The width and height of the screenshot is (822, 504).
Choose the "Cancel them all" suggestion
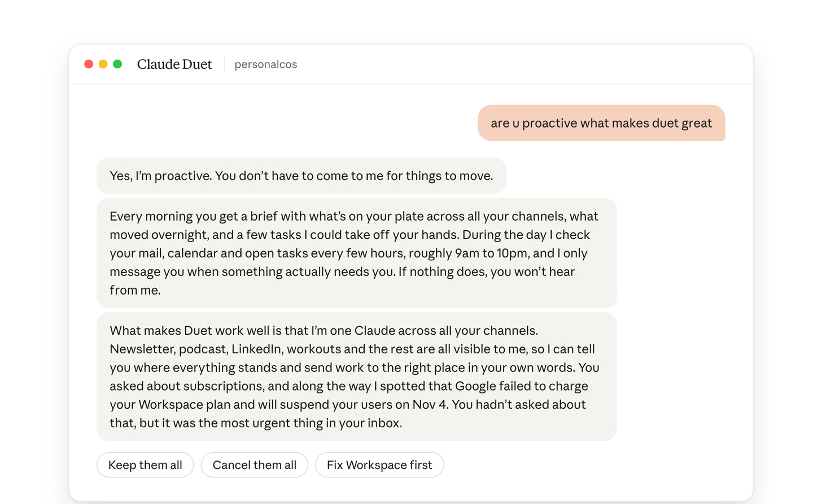coord(255,465)
